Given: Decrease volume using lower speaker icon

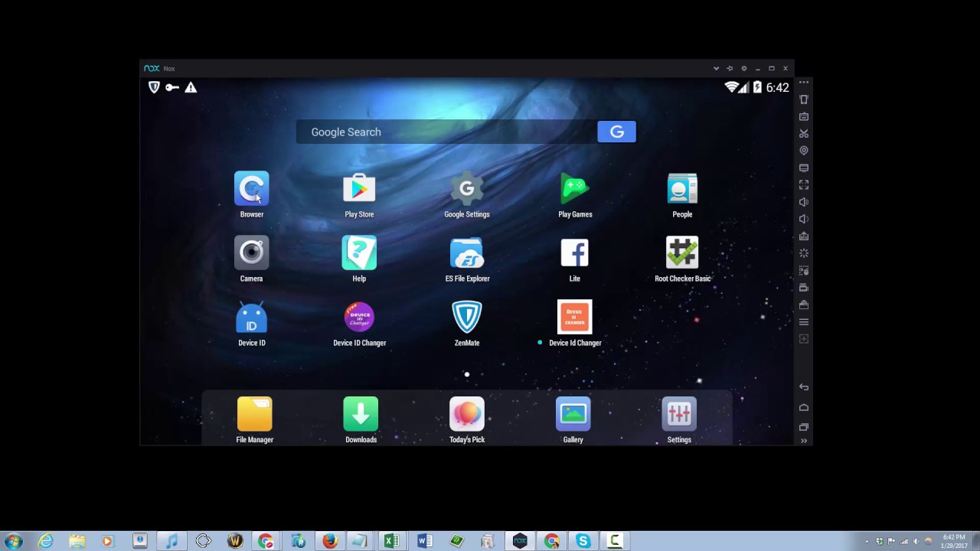Looking at the screenshot, I should click(804, 219).
